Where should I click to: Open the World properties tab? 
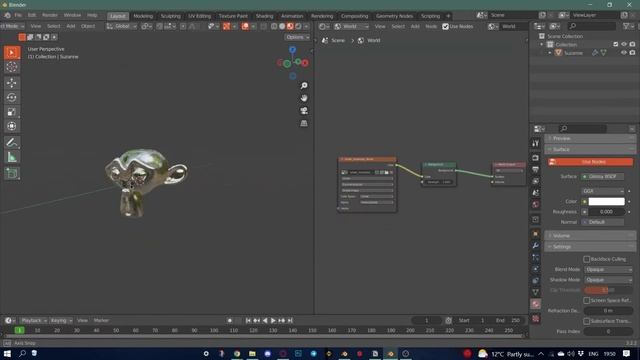536,204
